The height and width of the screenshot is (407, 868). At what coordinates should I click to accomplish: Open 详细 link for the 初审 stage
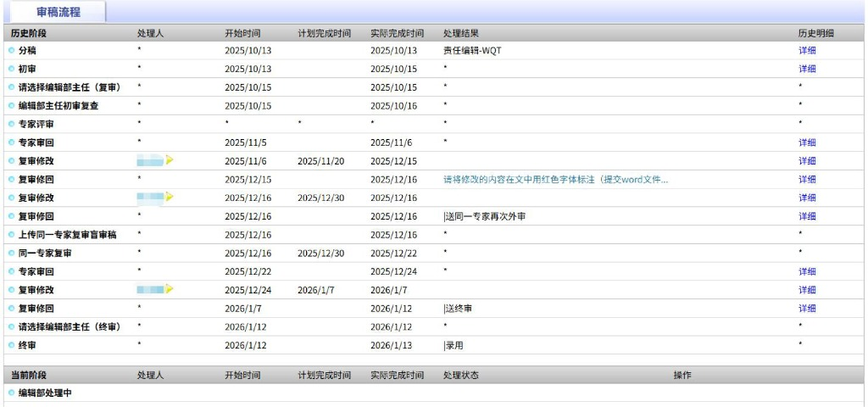pos(806,69)
